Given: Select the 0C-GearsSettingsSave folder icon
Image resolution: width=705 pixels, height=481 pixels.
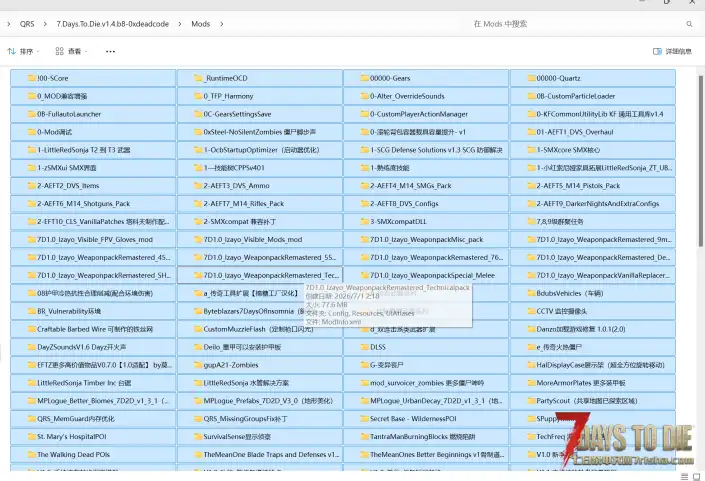Looking at the screenshot, I should click(x=198, y=114).
